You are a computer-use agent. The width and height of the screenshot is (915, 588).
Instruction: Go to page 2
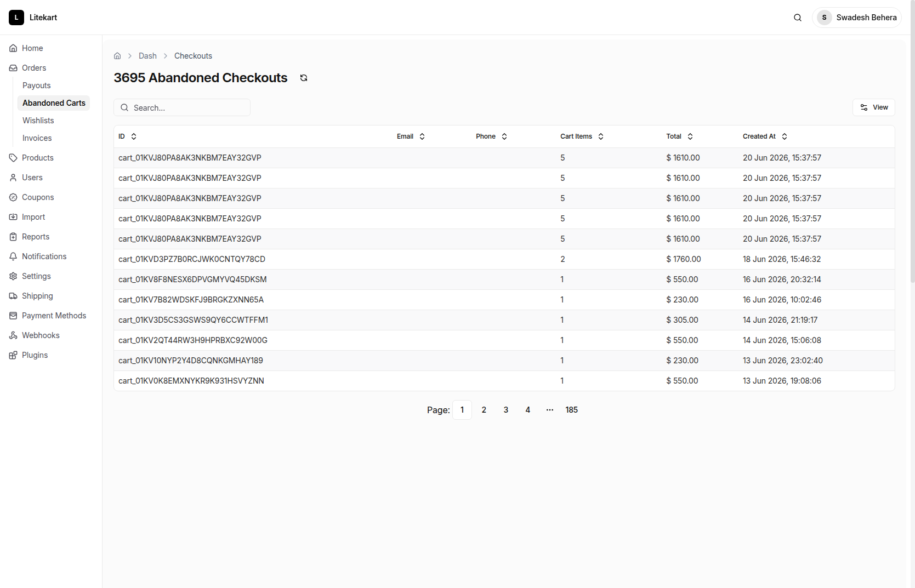(484, 410)
